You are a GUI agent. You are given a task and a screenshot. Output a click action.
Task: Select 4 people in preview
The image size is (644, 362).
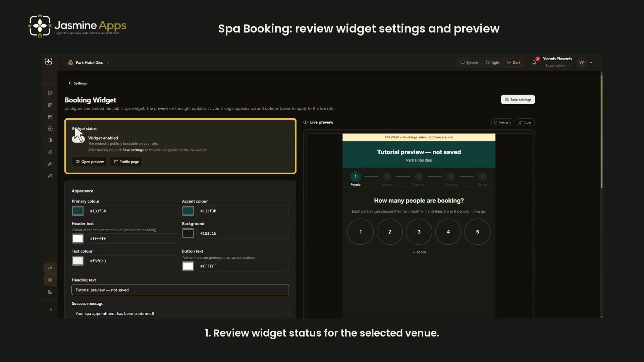point(448,232)
